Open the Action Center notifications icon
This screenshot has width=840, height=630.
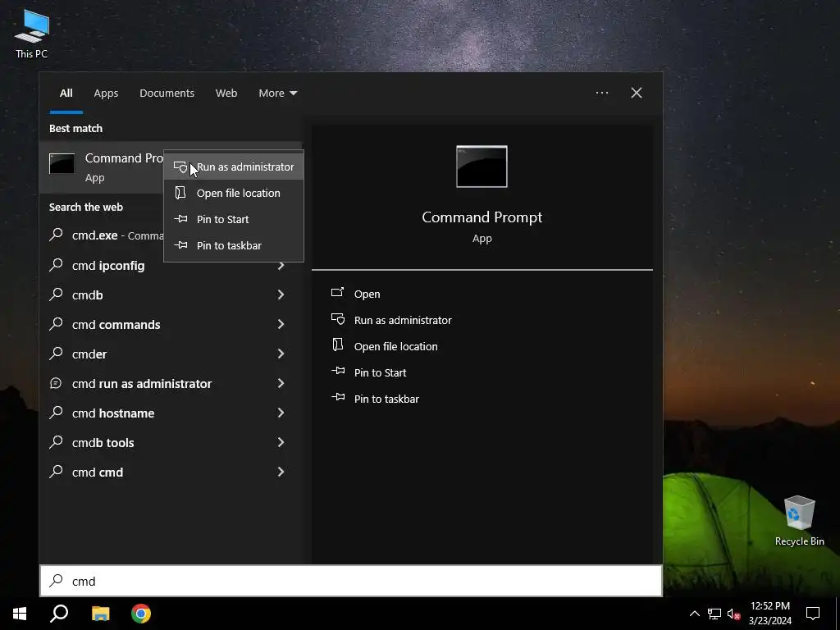coord(813,614)
